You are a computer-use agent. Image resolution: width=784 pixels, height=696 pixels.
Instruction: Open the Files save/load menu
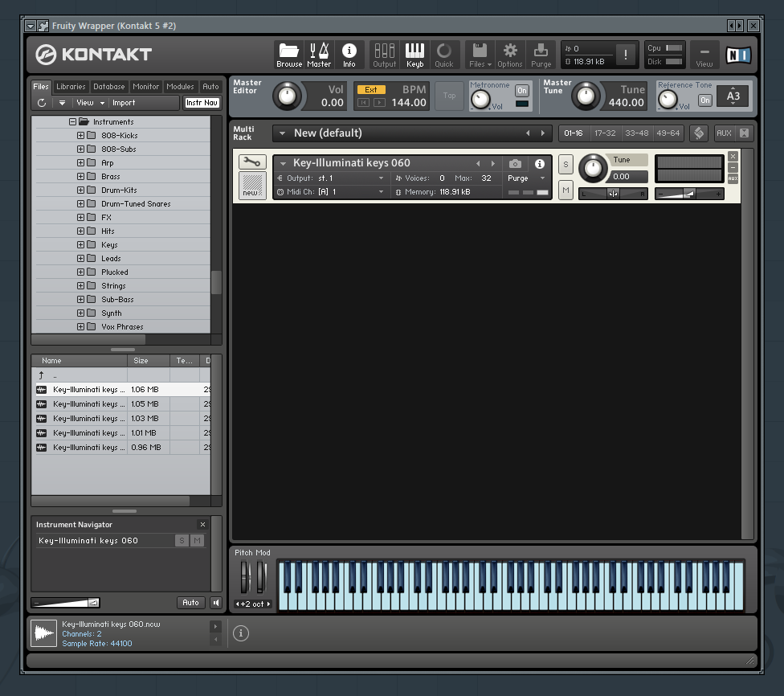(x=480, y=55)
